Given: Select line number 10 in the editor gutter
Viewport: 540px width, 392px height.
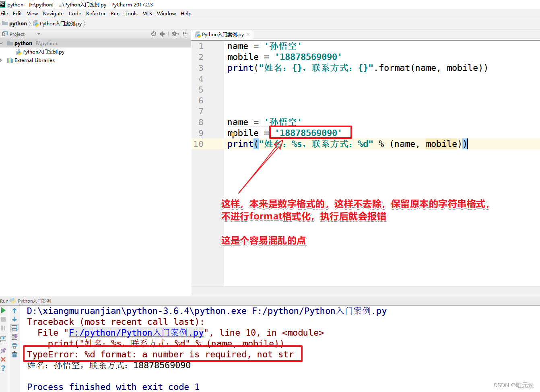Looking at the screenshot, I should pos(198,144).
